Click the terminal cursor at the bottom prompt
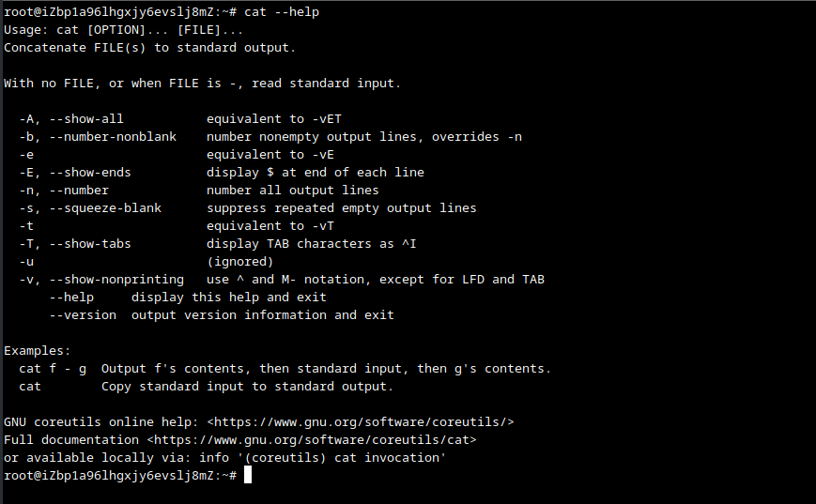Viewport: 816px width, 504px height. pyautogui.click(x=248, y=476)
